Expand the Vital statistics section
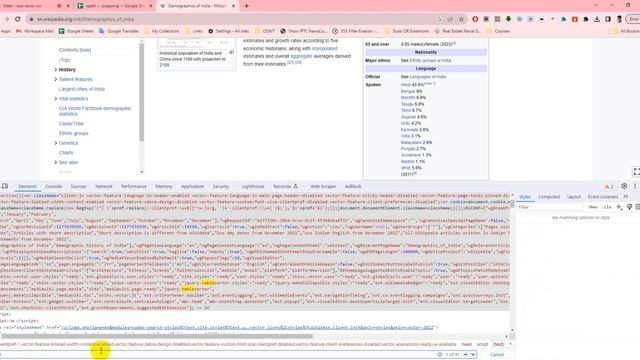This screenshot has width=640, height=360. 56,99
